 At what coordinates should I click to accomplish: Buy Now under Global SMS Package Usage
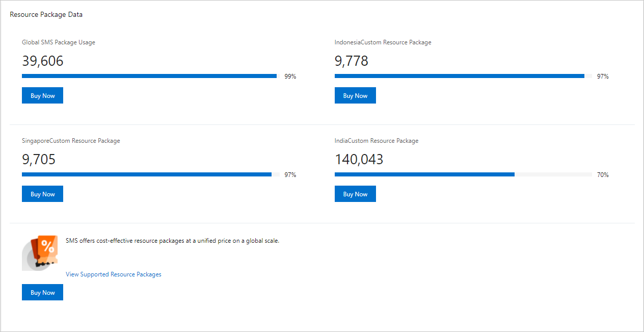pyautogui.click(x=42, y=96)
